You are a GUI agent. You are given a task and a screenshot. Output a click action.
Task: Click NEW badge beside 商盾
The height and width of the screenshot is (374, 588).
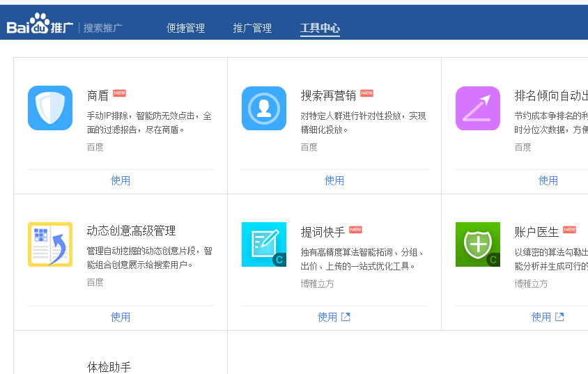click(x=120, y=93)
